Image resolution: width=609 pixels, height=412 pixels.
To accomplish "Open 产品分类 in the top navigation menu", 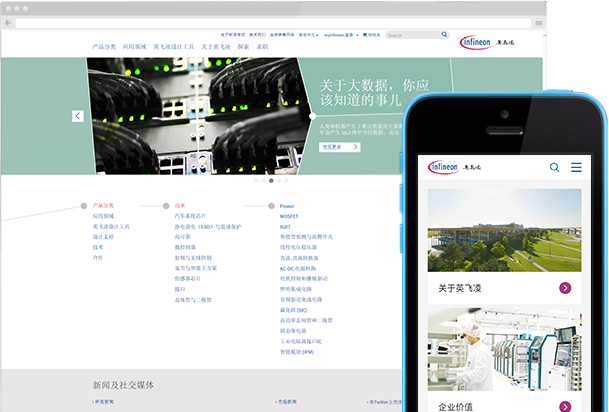I will point(104,47).
